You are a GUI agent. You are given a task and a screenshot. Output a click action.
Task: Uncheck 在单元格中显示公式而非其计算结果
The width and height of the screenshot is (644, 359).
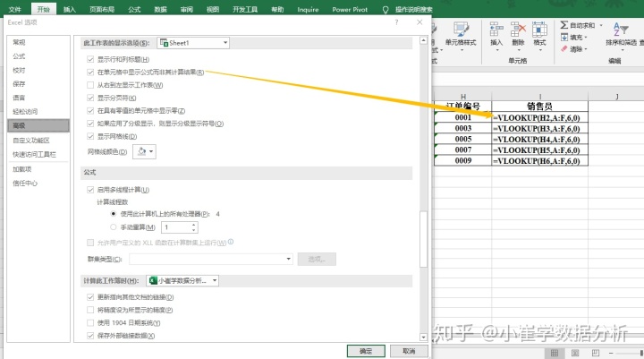click(90, 73)
